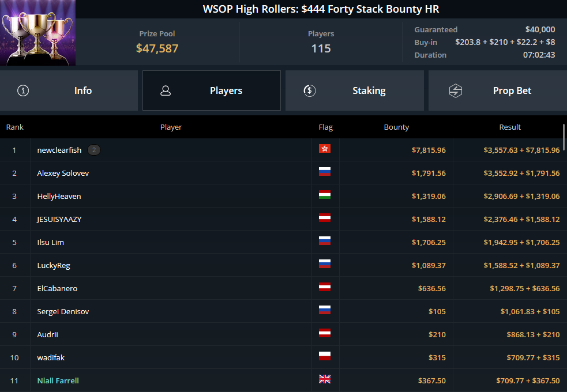The height and width of the screenshot is (392, 567).
Task: Sort by the Result column header
Action: [x=510, y=127]
